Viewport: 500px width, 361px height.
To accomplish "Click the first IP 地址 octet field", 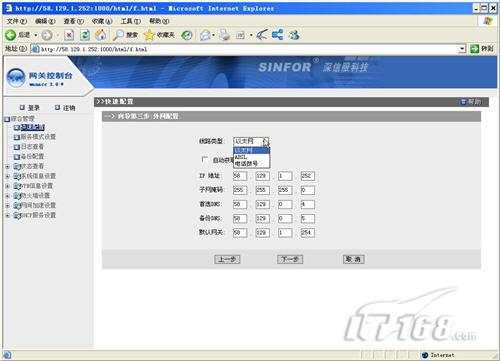I will click(x=240, y=176).
